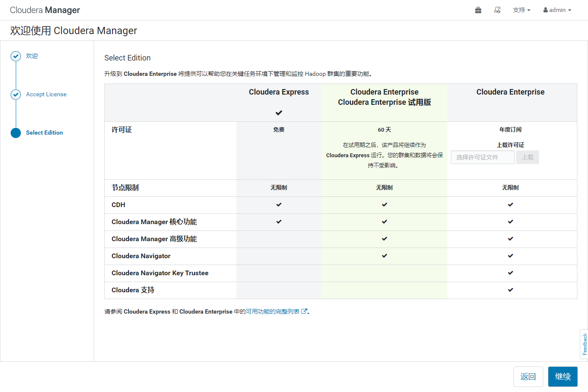Click the Key Trustee checkmark under Enterprise
588x392 pixels.
click(x=511, y=273)
